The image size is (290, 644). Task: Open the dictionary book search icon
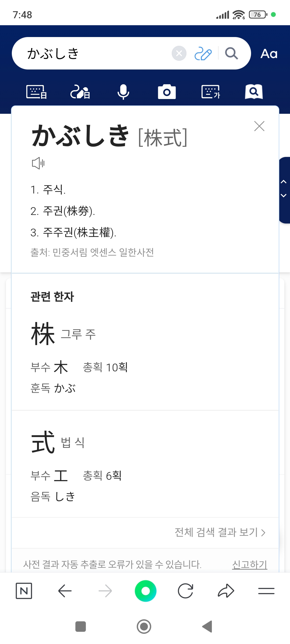[x=254, y=92]
